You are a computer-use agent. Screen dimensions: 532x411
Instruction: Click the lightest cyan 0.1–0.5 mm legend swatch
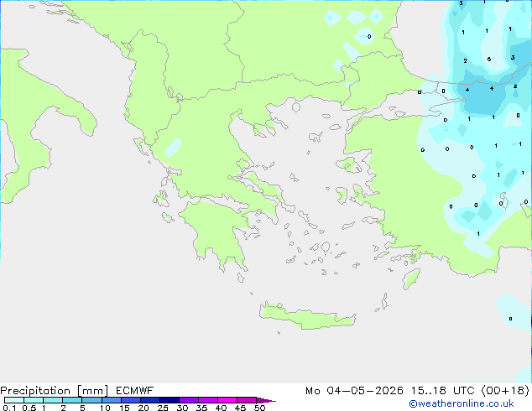click(x=14, y=400)
